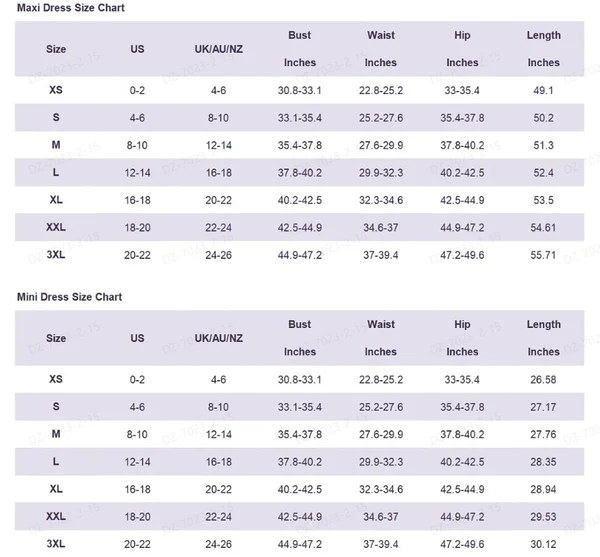Click the Maxi chart length value 49.1
Viewport: 600px width, 557px height.
click(544, 90)
